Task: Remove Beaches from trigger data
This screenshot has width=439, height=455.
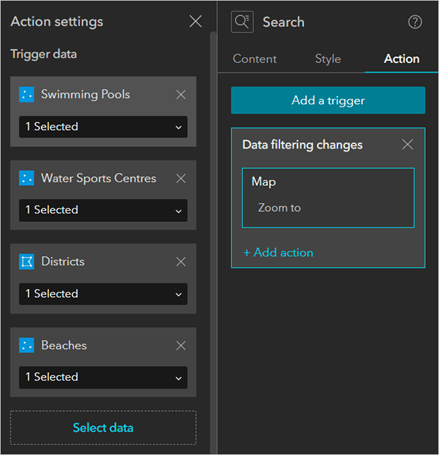Action: tap(181, 346)
